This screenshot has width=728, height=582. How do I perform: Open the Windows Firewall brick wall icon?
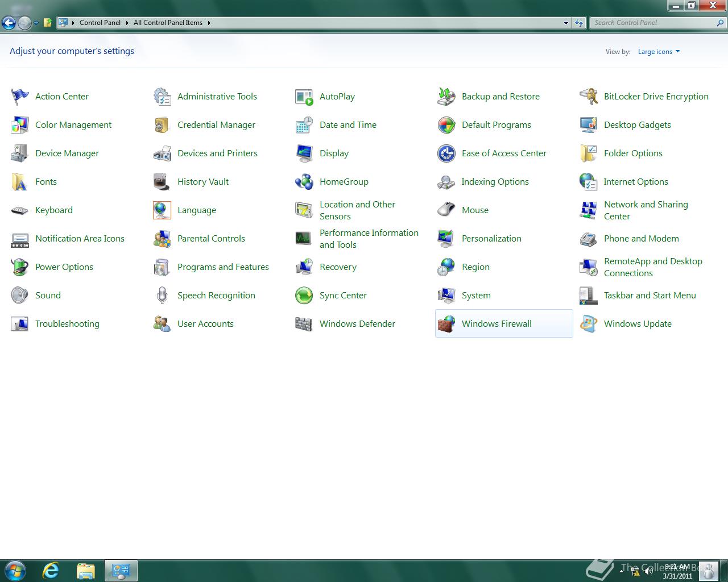446,324
